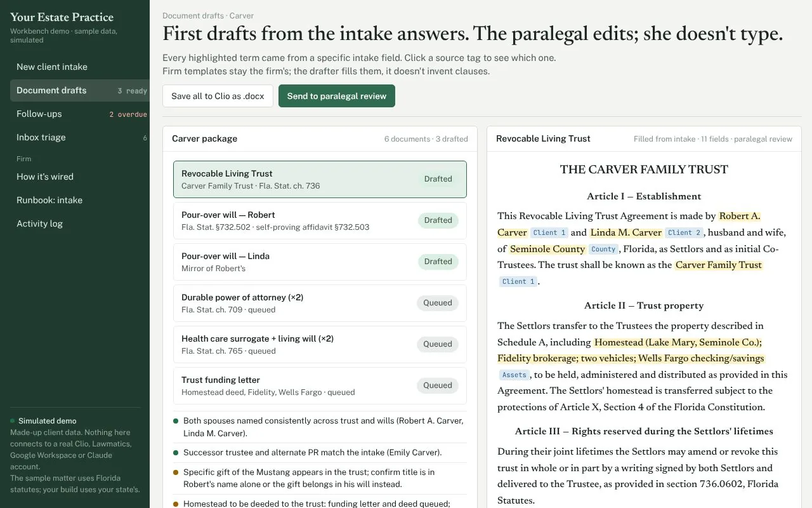The width and height of the screenshot is (812, 508).
Task: Click 'Article II – Trust property' heading
Action: click(x=644, y=305)
